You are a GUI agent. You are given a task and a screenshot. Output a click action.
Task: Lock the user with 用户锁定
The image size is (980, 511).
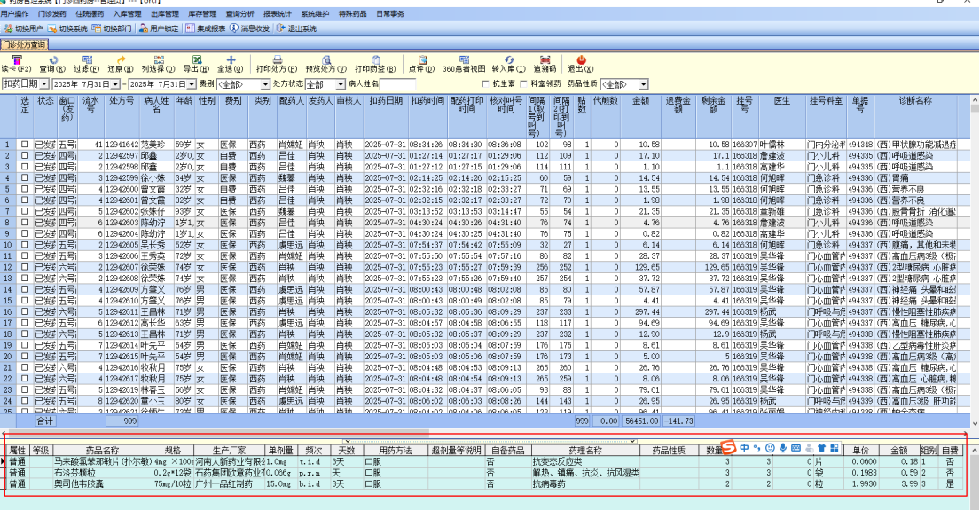(159, 28)
